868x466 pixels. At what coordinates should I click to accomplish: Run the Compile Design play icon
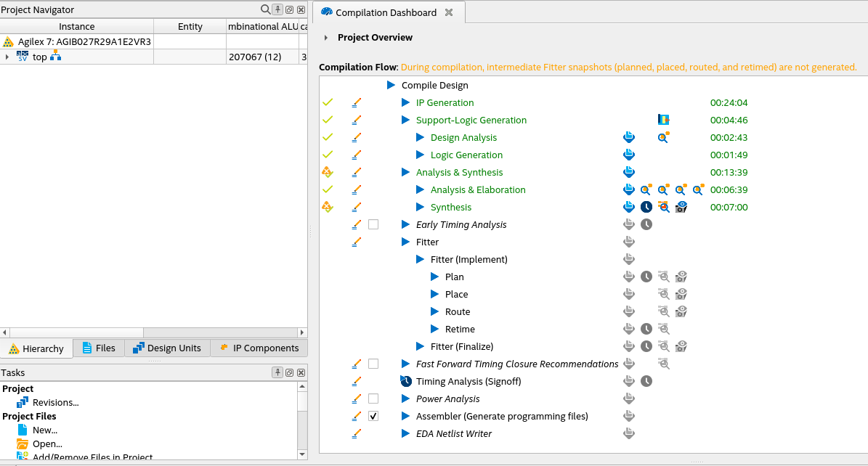392,86
